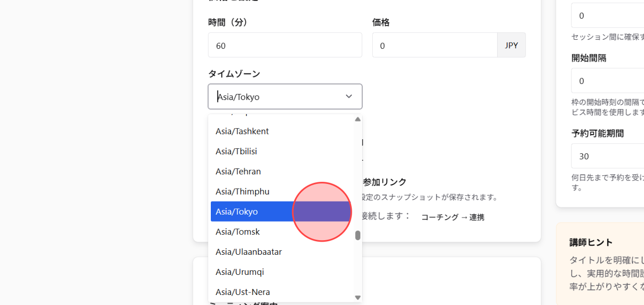Click the コーチング → 連携 link
Screen dimensions: 644x305
(x=453, y=218)
